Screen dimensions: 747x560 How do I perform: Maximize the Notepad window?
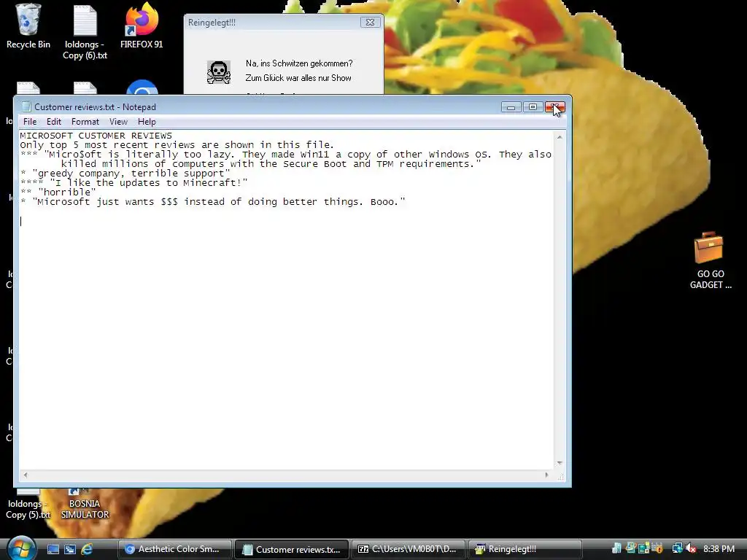[x=533, y=107]
